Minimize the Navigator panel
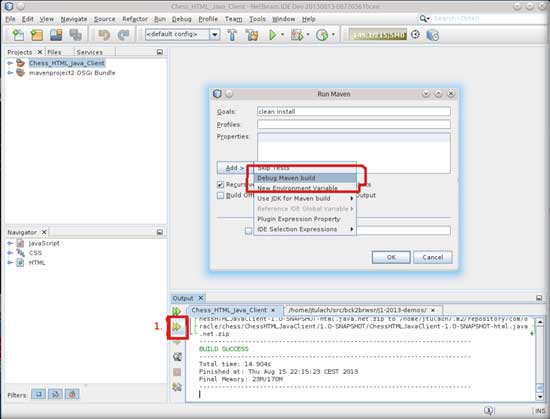This screenshot has width=550, height=419. coord(160,232)
